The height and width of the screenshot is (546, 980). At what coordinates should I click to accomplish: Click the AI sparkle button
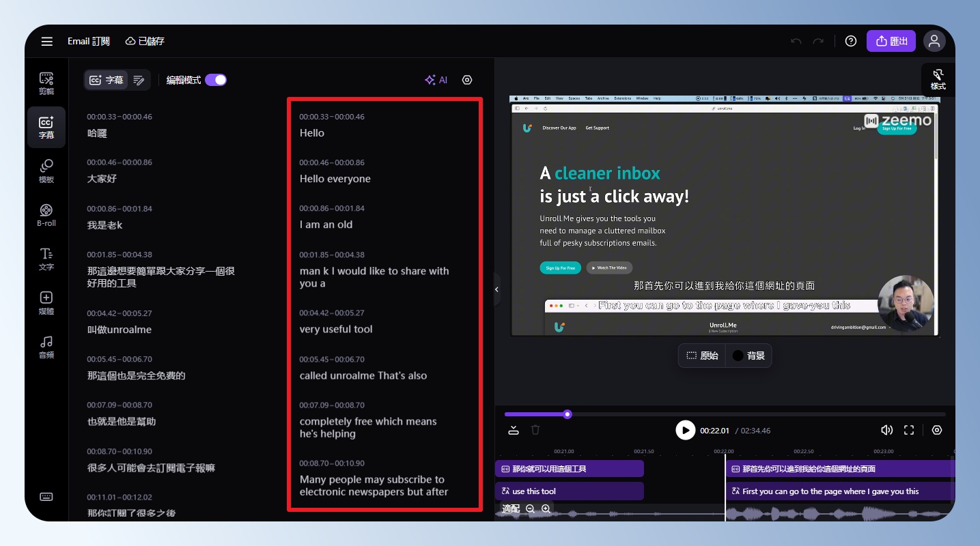pyautogui.click(x=436, y=80)
